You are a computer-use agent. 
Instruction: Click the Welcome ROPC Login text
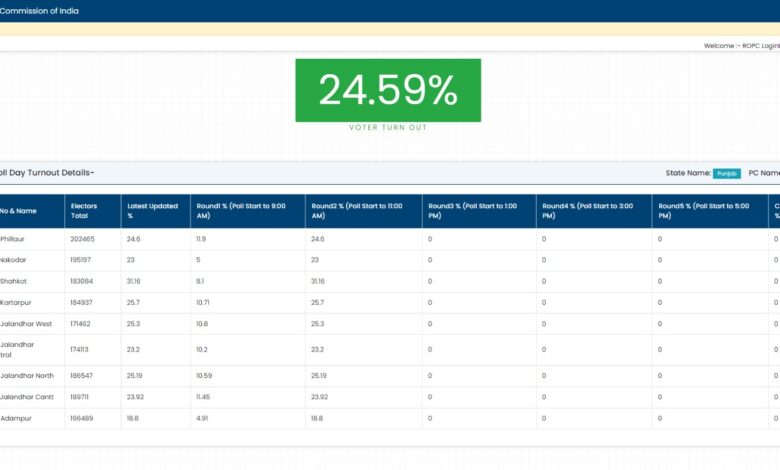[741, 45]
